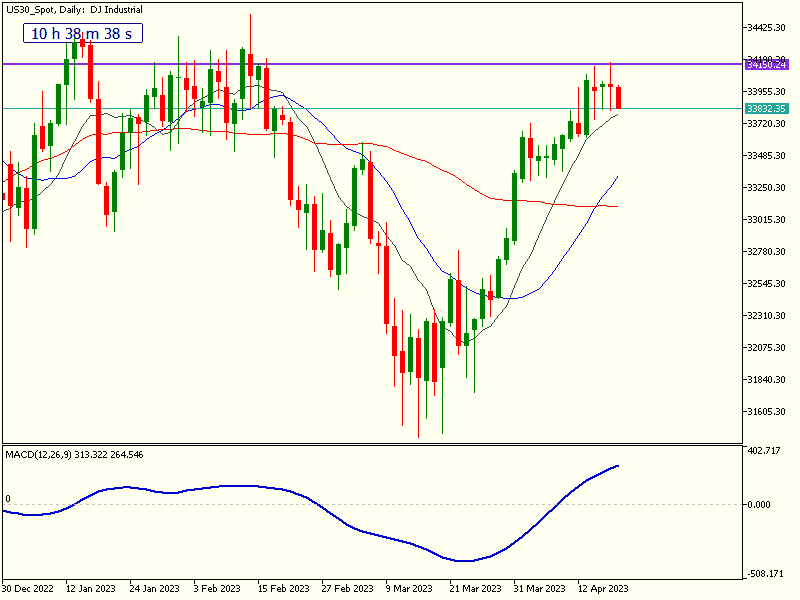The height and width of the screenshot is (600, 800).
Task: Click the MACD 0.000 scale label
Action: click(x=760, y=505)
